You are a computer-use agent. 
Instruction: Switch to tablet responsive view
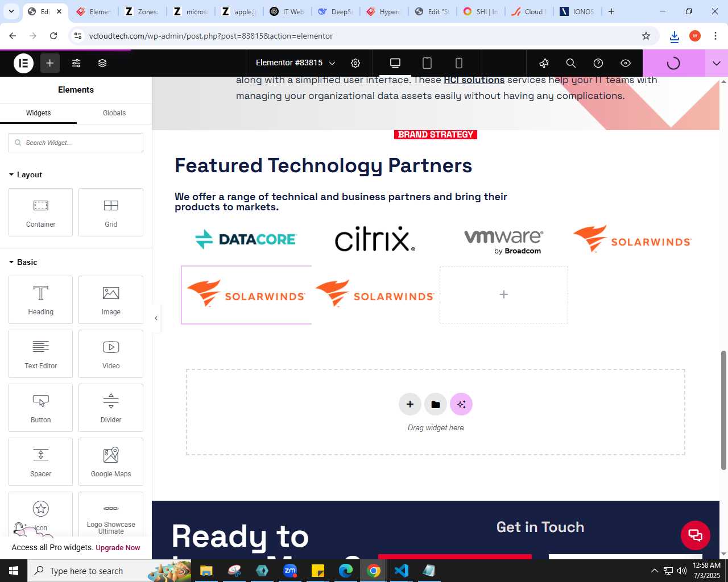[427, 63]
